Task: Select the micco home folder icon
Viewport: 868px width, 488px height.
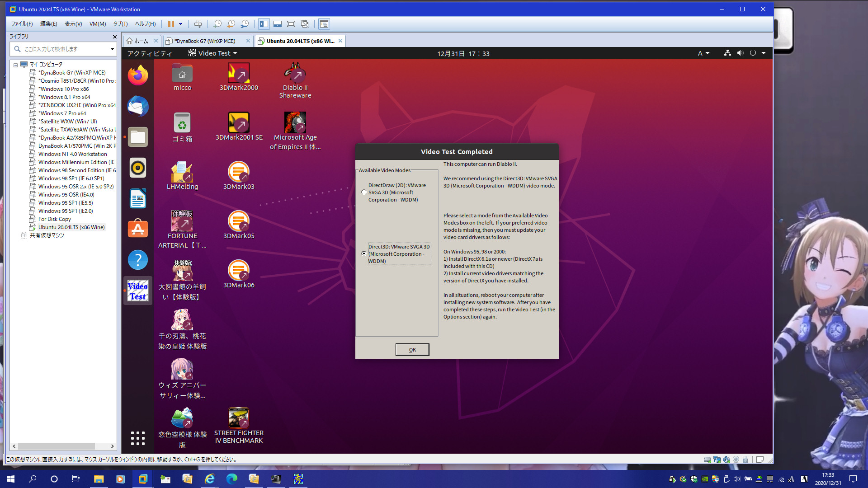Action: coord(182,77)
